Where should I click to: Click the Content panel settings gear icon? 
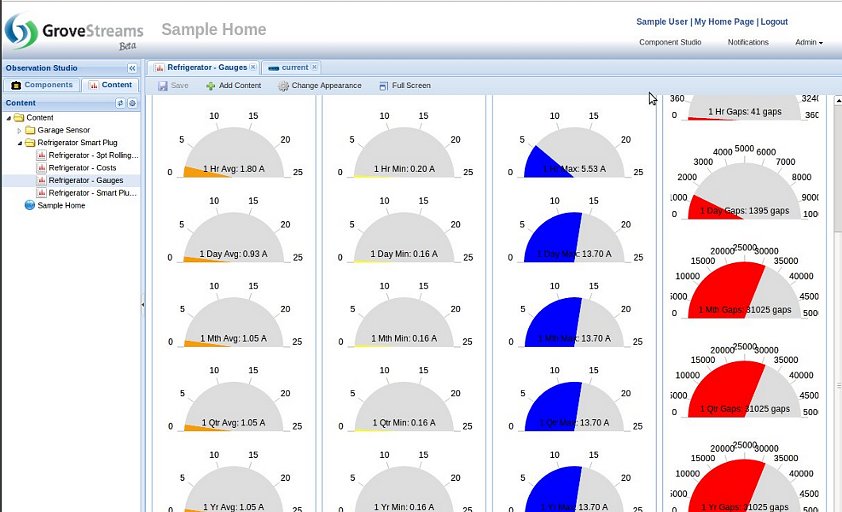point(132,103)
